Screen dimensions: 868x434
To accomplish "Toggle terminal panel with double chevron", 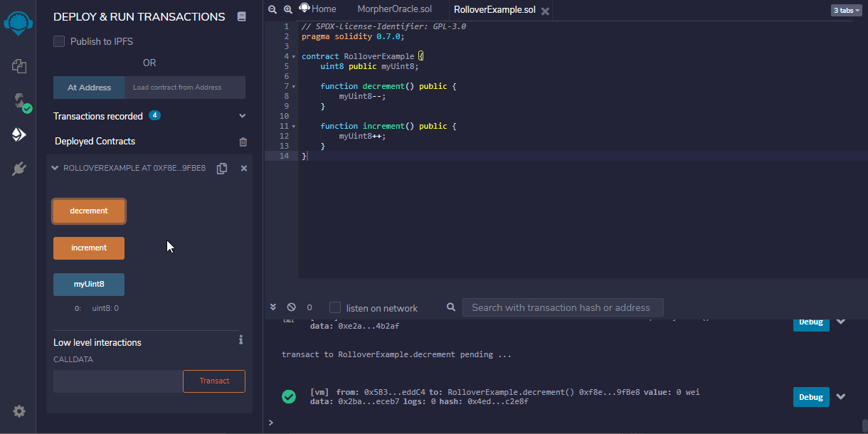I will (x=273, y=307).
